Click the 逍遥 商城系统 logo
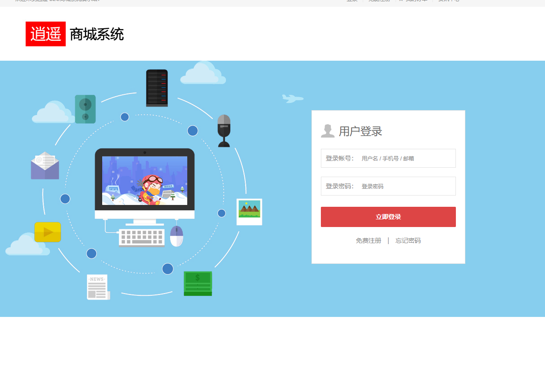Image resolution: width=545 pixels, height=392 pixels. [75, 34]
